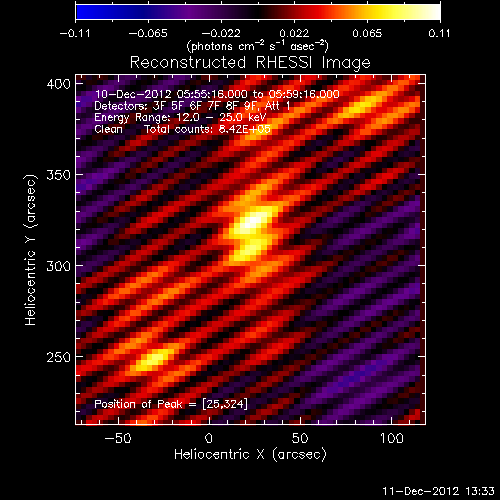The width and height of the screenshot is (500, 500).
Task: Click the 'Heliocentric X (arcsec)' axis label
Action: [x=250, y=454]
